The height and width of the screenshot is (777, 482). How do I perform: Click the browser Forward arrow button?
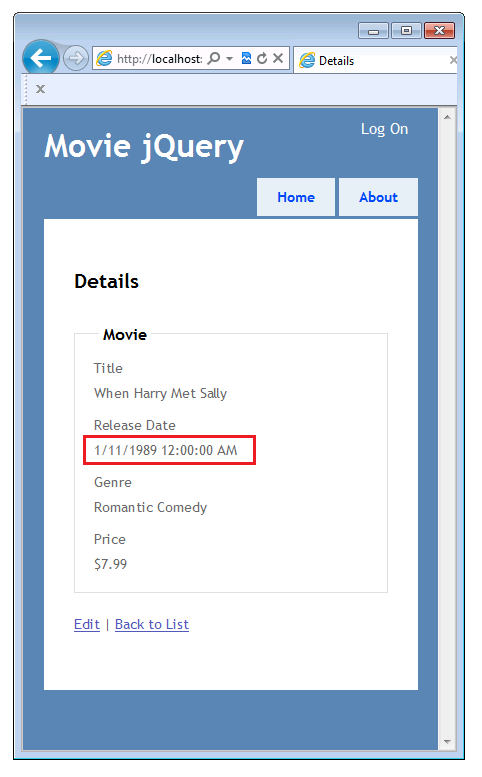[x=76, y=58]
